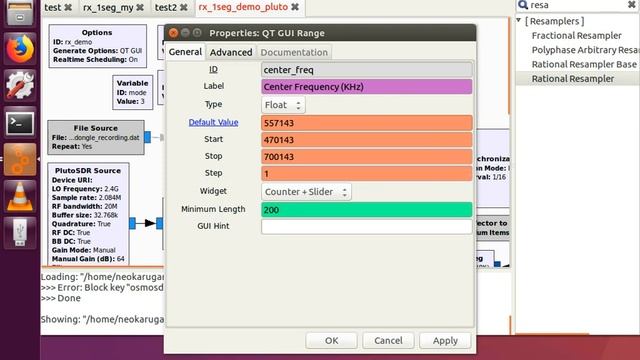This screenshot has height=360, width=640.
Task: Switch to the rx_1seg_my tab
Action: click(x=108, y=7)
